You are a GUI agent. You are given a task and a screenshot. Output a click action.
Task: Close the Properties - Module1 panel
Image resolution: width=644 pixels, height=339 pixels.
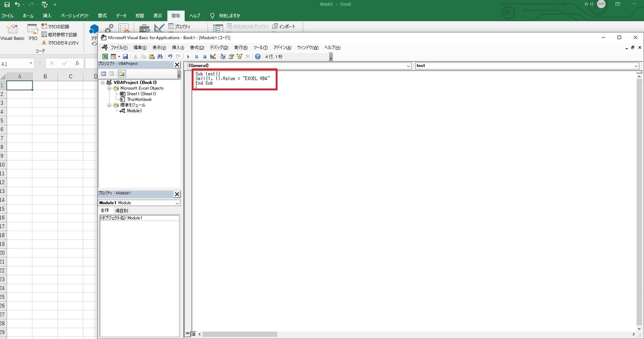[177, 194]
